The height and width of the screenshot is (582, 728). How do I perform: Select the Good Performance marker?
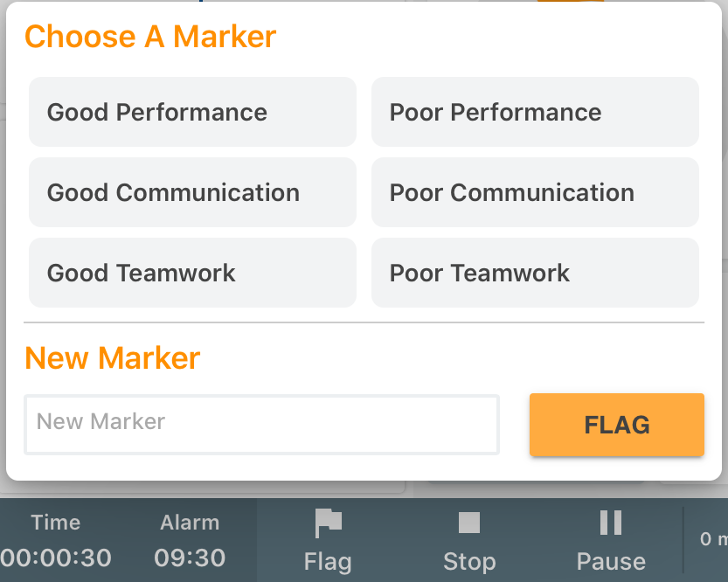tap(192, 112)
